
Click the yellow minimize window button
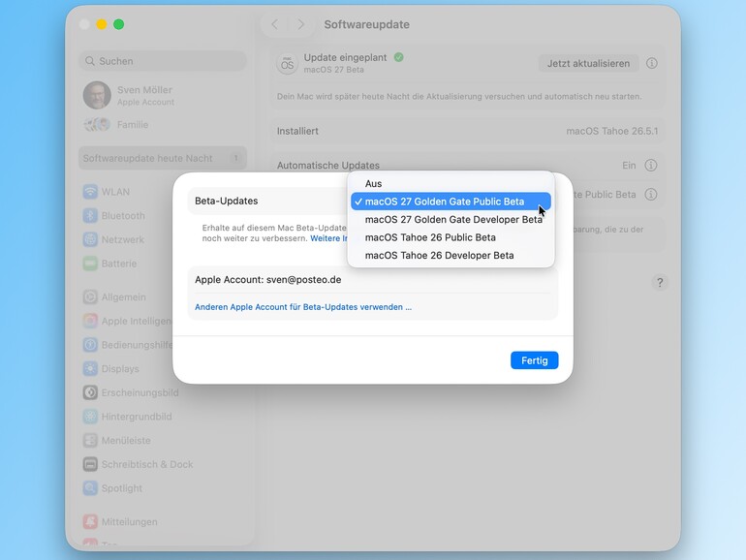point(102,24)
